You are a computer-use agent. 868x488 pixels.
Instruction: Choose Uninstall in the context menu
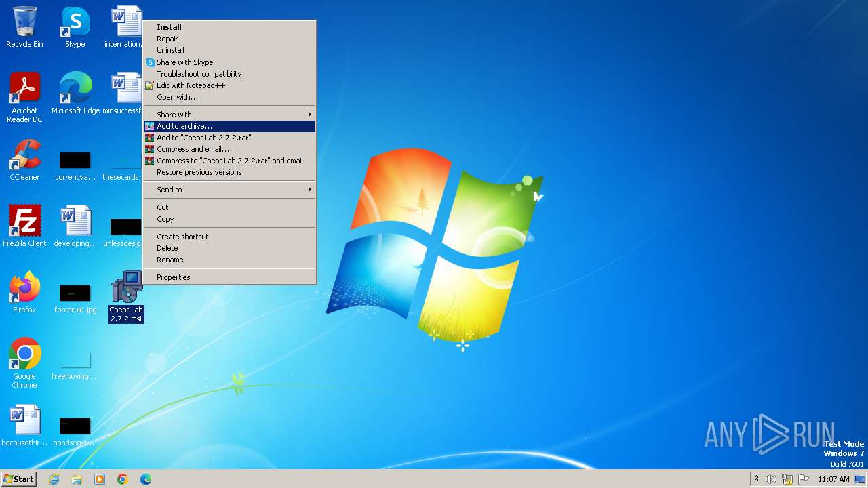(229, 50)
